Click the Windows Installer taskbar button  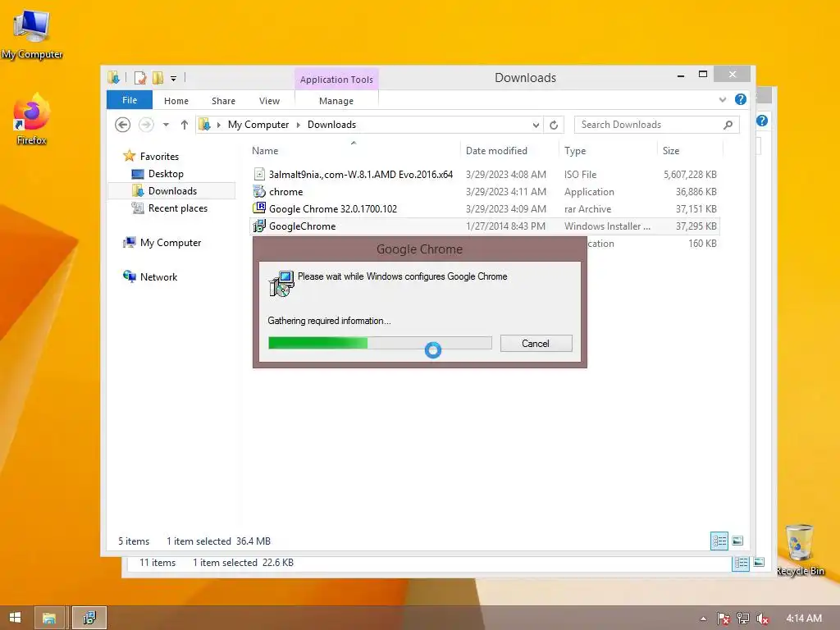[89, 618]
